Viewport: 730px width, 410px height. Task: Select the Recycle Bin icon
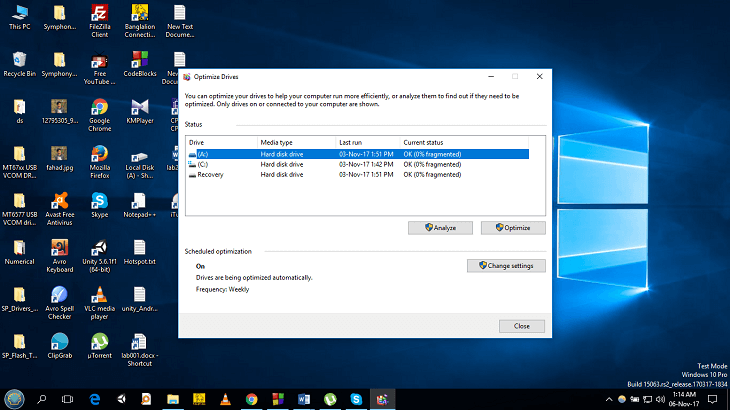pyautogui.click(x=18, y=60)
